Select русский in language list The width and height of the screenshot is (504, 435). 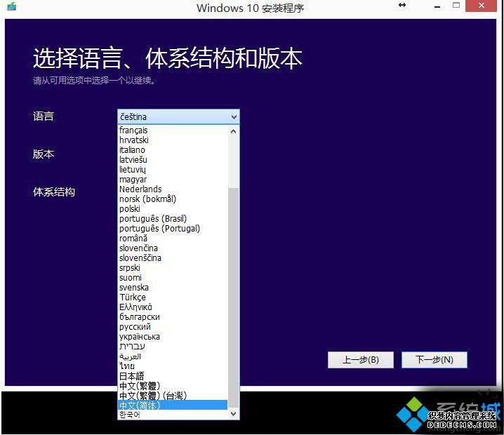(x=173, y=327)
